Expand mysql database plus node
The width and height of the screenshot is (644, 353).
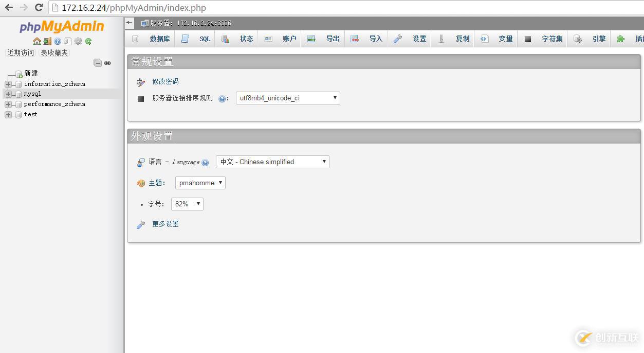(x=8, y=94)
